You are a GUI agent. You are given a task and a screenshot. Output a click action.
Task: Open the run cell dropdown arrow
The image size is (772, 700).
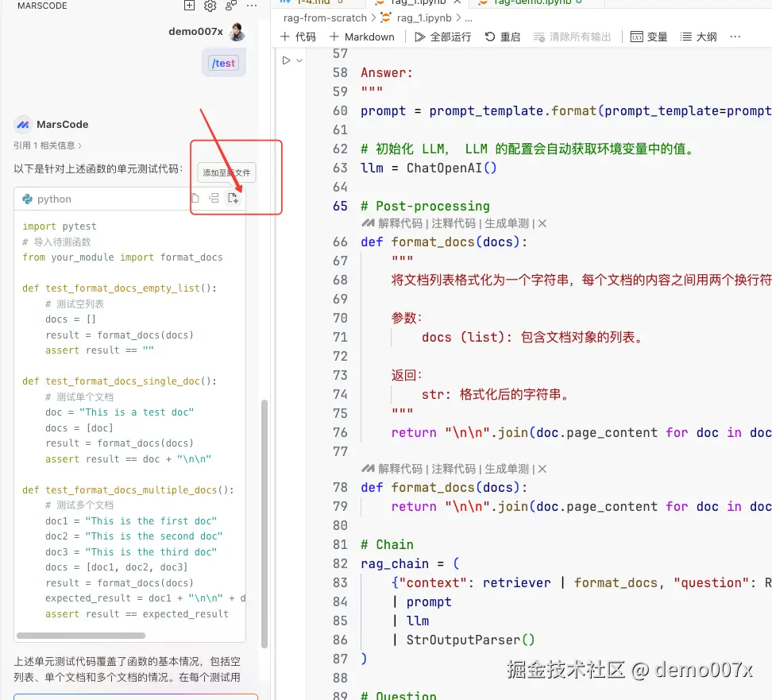[x=299, y=60]
